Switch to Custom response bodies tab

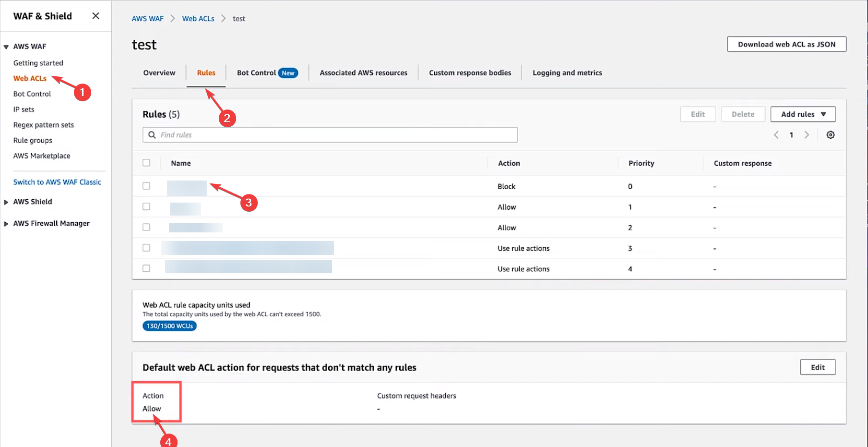[x=470, y=73]
